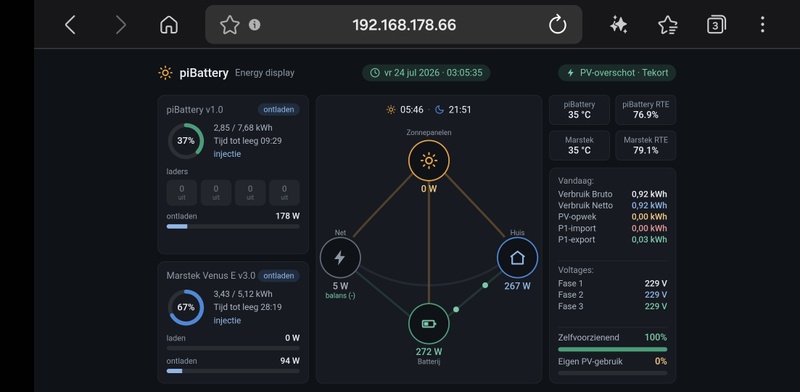Select the third laders box
800x392 pixels.
(250, 192)
